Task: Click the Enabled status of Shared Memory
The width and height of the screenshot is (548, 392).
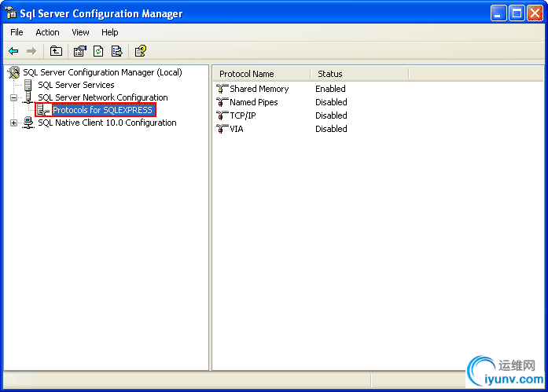Action: 330,89
